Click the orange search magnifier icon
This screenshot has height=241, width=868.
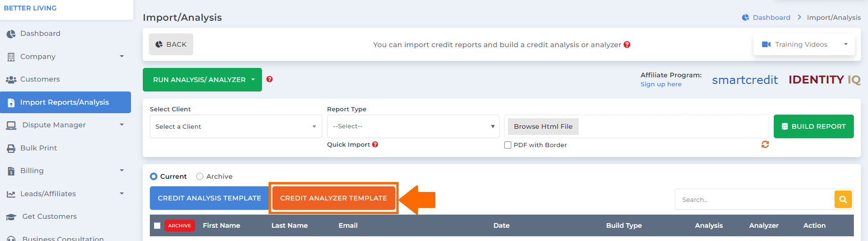click(843, 199)
